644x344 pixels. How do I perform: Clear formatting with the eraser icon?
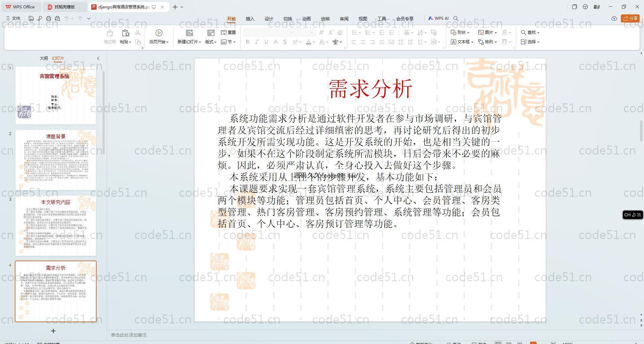(340, 33)
